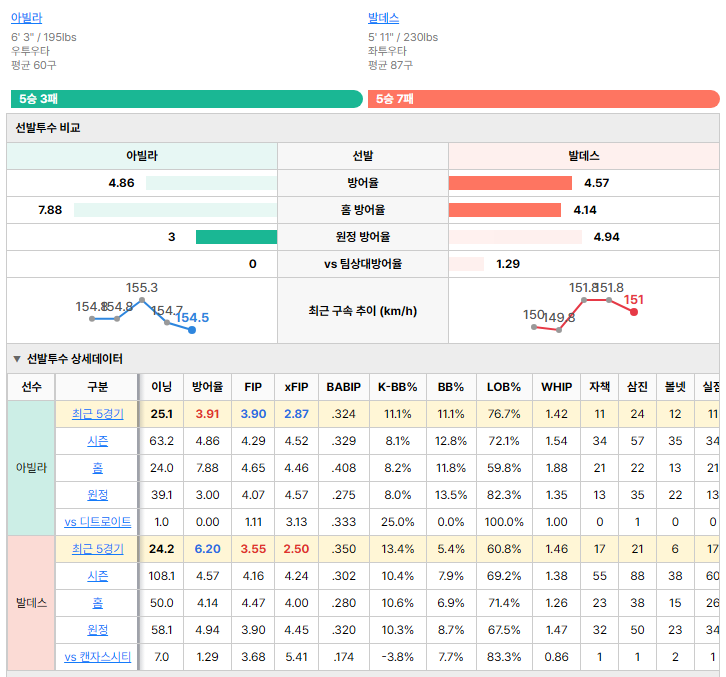Click the WHIP column header
Viewport: 726px width, 677px height.
[557, 387]
